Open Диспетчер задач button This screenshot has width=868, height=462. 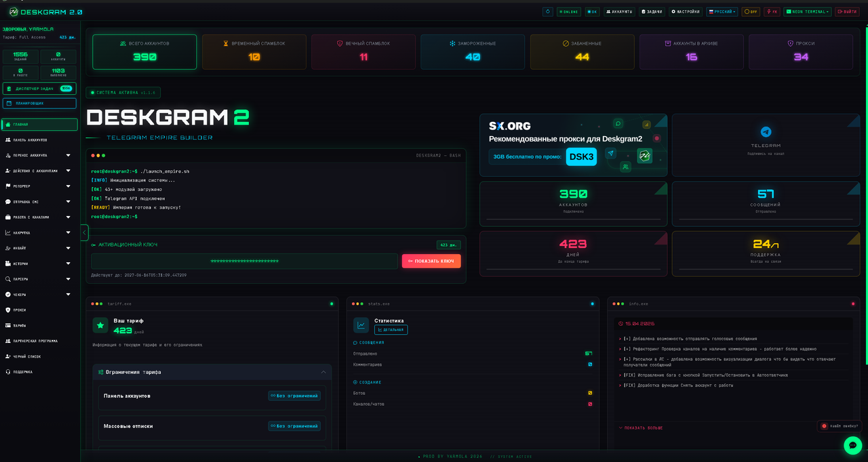coord(39,88)
